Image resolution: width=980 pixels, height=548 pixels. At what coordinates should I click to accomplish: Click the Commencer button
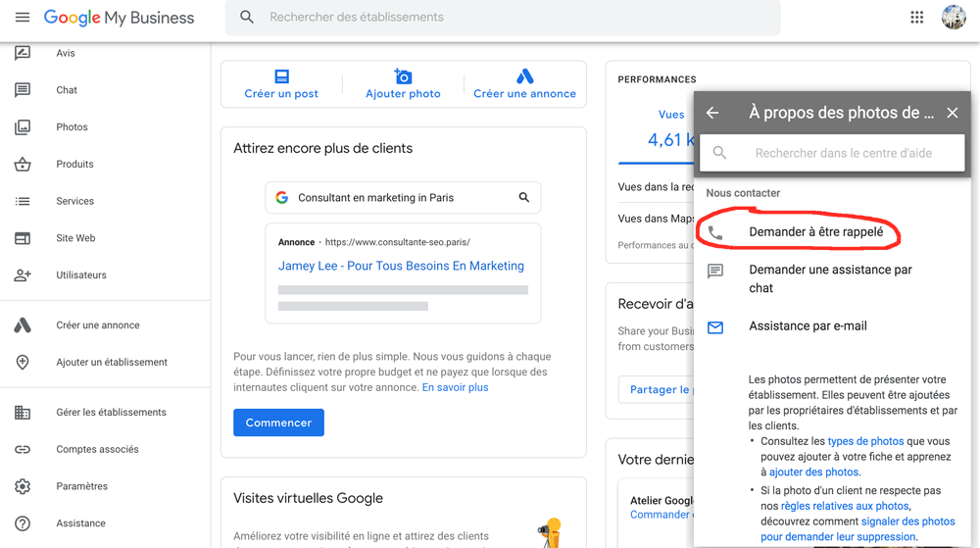278,423
